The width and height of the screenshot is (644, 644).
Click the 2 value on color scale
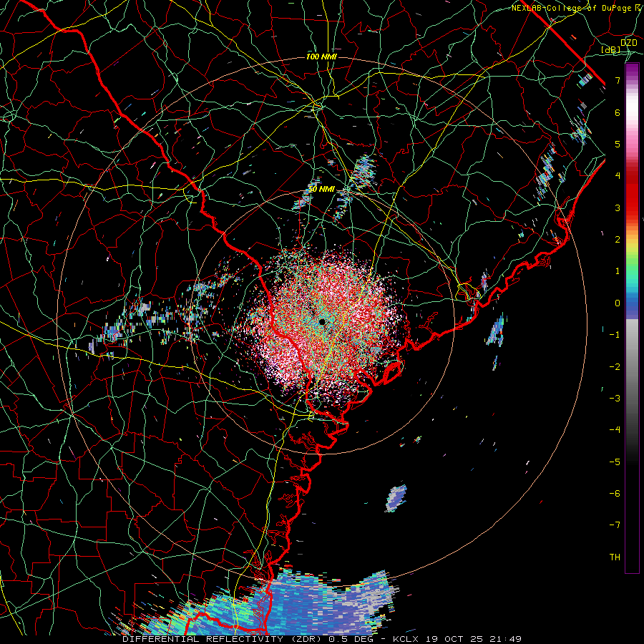(x=618, y=240)
